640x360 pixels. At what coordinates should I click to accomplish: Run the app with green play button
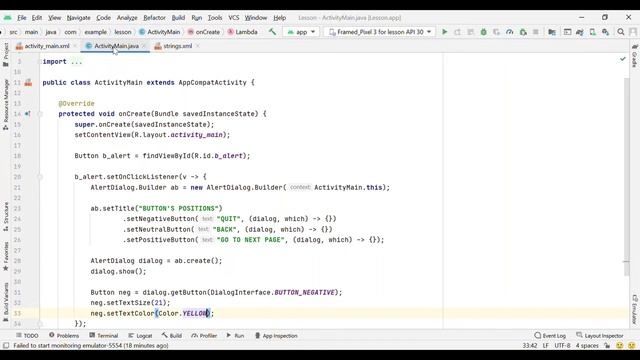coord(444,32)
